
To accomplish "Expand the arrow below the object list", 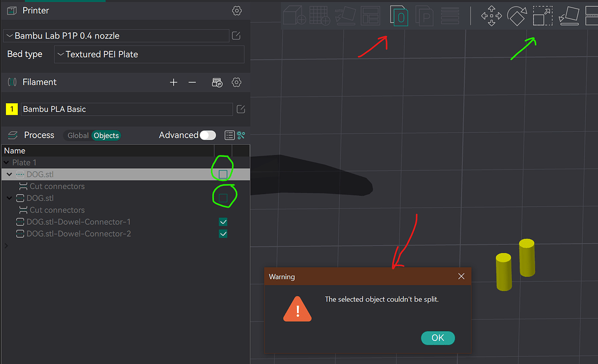I will pos(6,246).
